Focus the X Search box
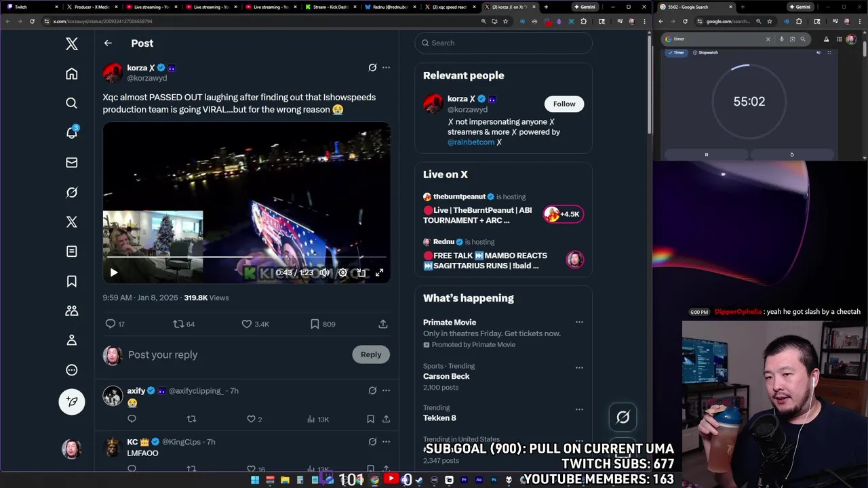 coord(503,43)
